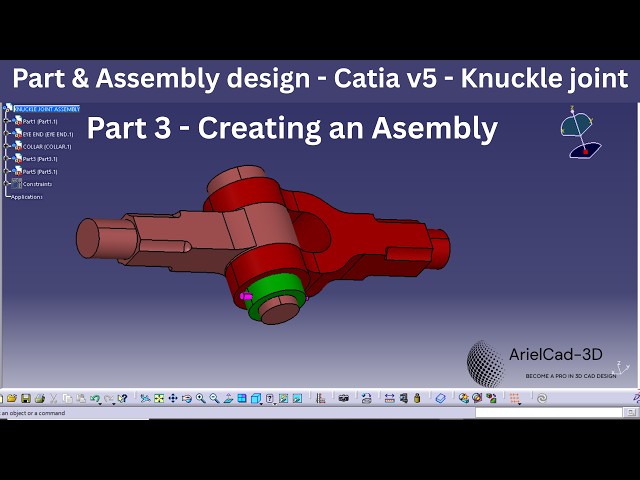
Task: Click the power input command field
Action: [549, 413]
